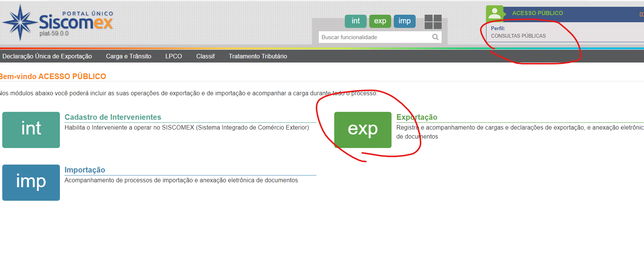
Task: Open the Tratamento Tributário menu
Action: coord(258,56)
